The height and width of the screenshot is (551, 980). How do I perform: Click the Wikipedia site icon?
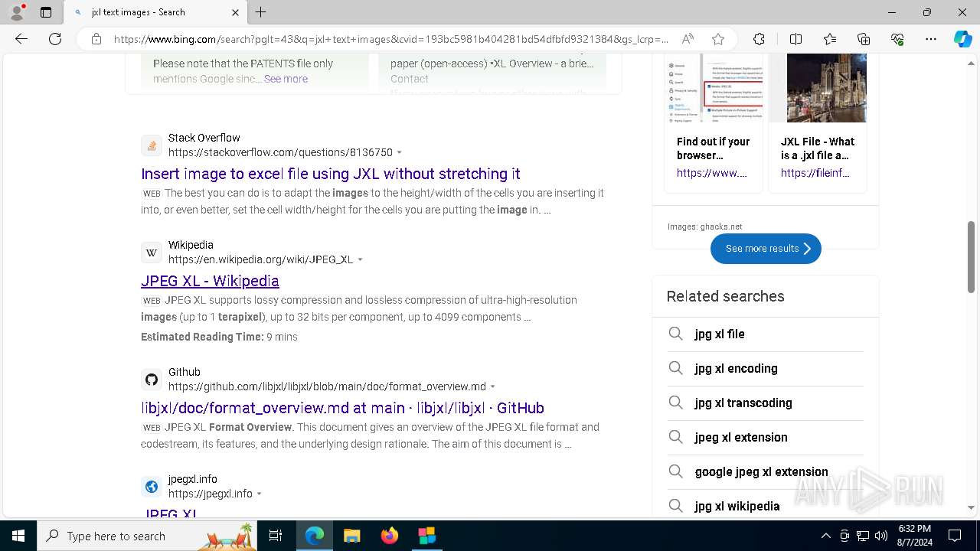coord(152,253)
